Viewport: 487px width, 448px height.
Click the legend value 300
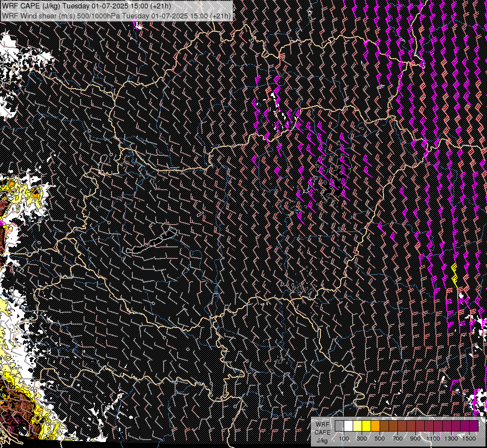(x=362, y=439)
